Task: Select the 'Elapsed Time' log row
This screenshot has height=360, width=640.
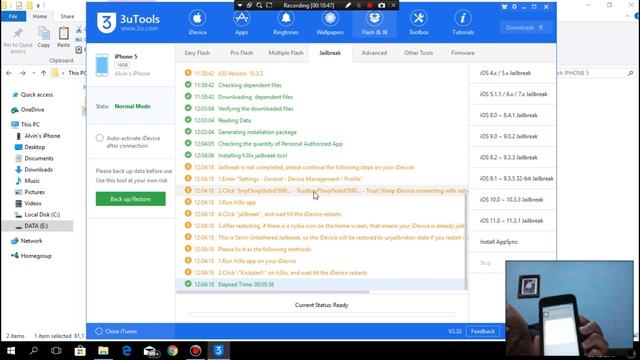Action: (x=320, y=284)
